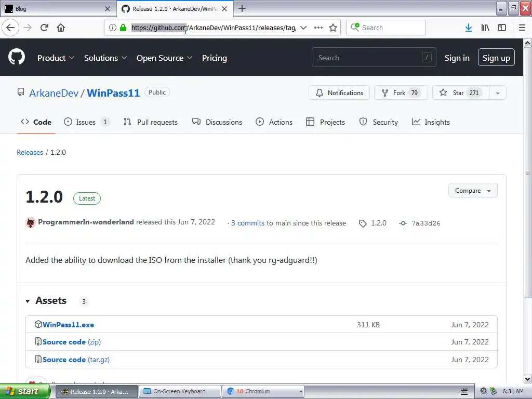Open the WinPass11 repository link
532x399 pixels.
(113, 93)
